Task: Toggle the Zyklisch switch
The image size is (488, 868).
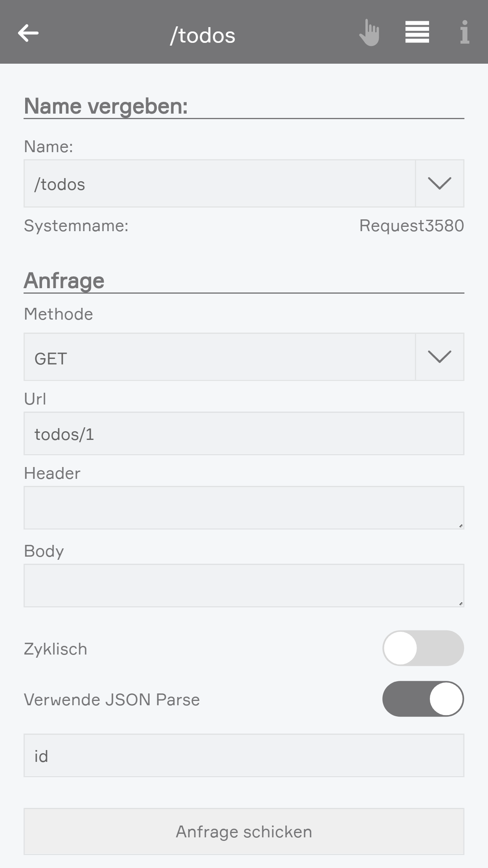Action: (423, 648)
